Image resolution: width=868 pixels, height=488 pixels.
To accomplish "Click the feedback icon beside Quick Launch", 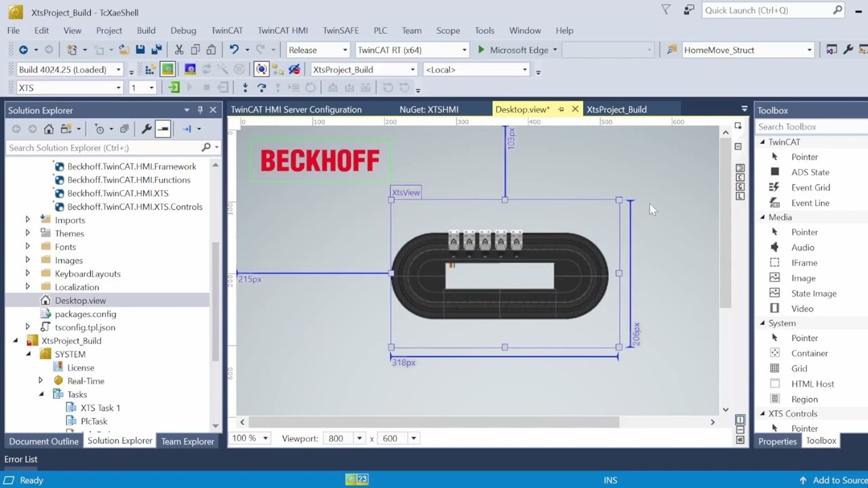I will point(689,10).
